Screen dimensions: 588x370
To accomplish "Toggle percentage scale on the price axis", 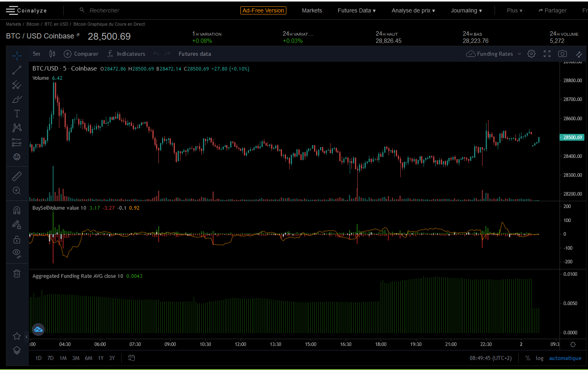I will 528,358.
